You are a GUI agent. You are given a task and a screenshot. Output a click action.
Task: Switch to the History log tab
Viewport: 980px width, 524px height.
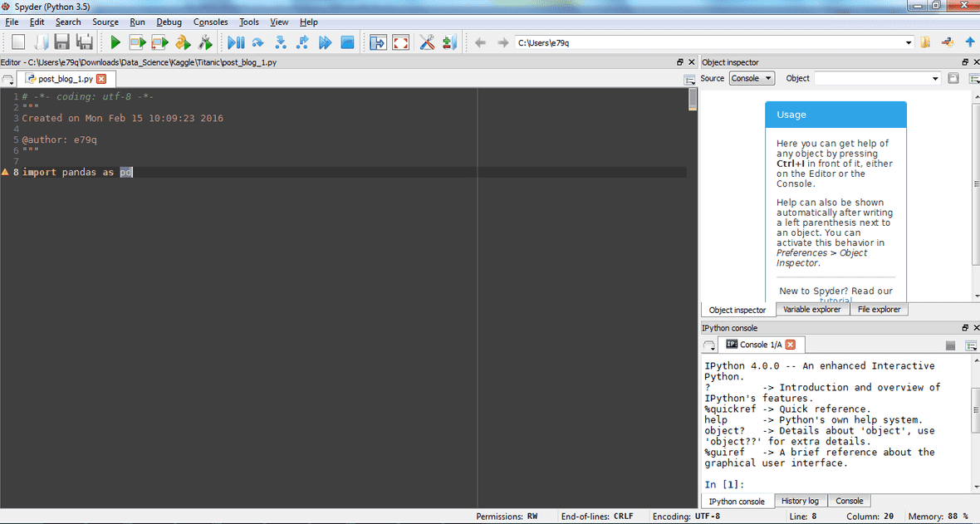[x=800, y=500]
